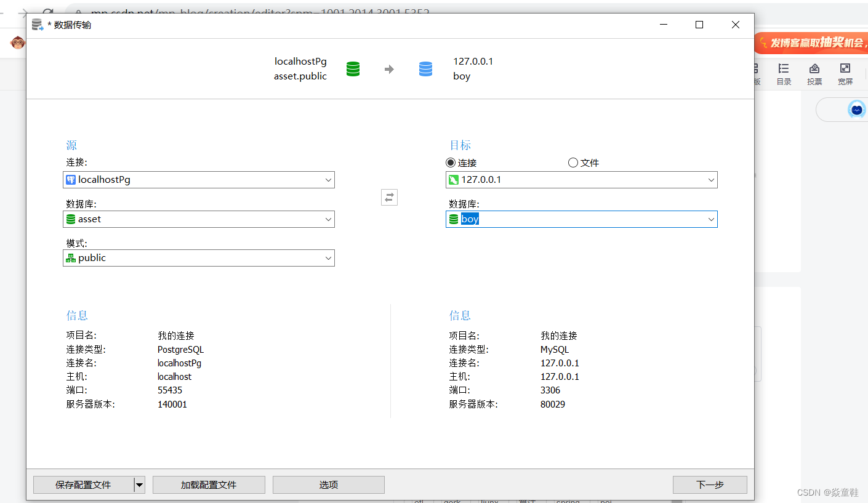Expand the 模式 public schema dropdown
Image resolution: width=868 pixels, height=503 pixels.
pos(328,258)
